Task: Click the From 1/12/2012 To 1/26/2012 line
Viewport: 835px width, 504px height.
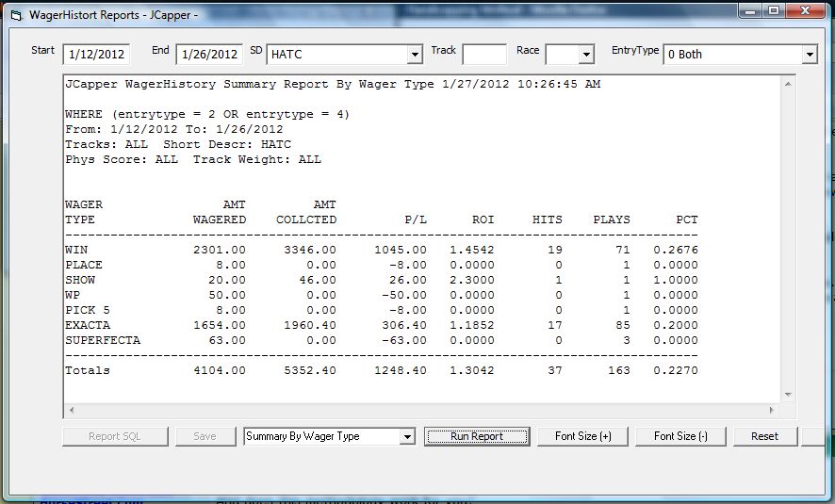Action: point(174,129)
